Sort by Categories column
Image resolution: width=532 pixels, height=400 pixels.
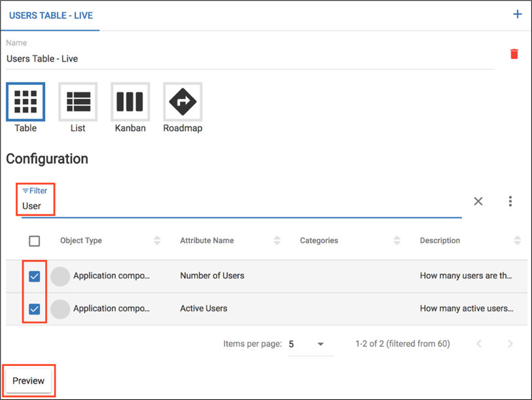tap(397, 241)
